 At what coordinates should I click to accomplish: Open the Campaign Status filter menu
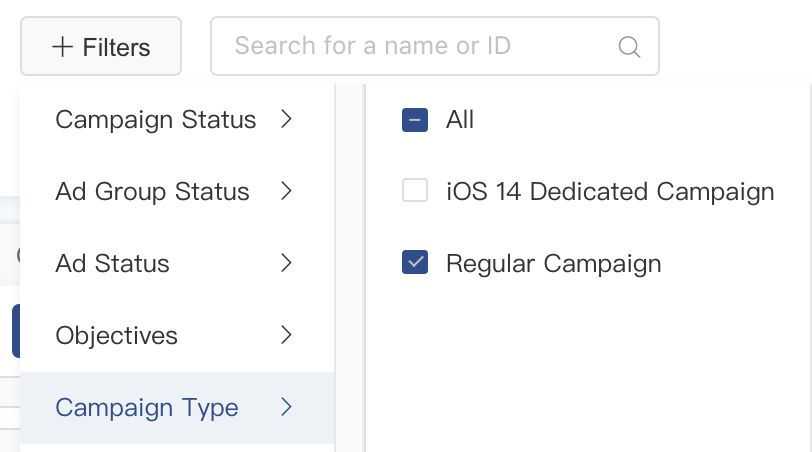177,120
